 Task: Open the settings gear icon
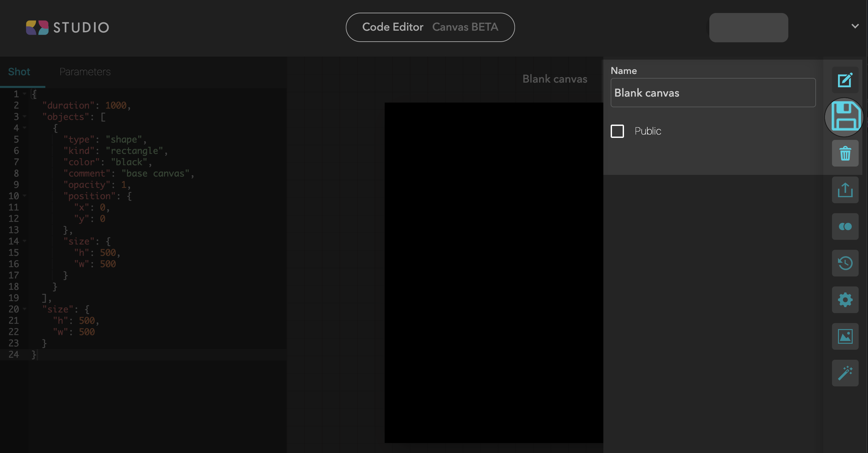(845, 300)
